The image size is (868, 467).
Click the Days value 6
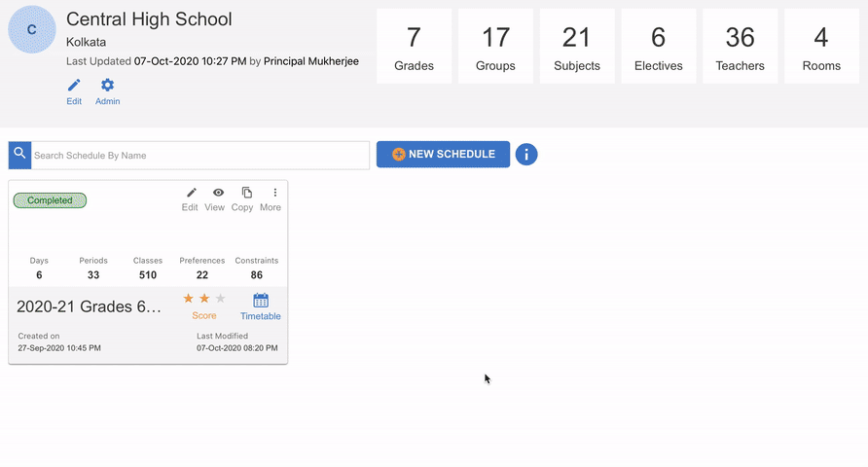(39, 275)
